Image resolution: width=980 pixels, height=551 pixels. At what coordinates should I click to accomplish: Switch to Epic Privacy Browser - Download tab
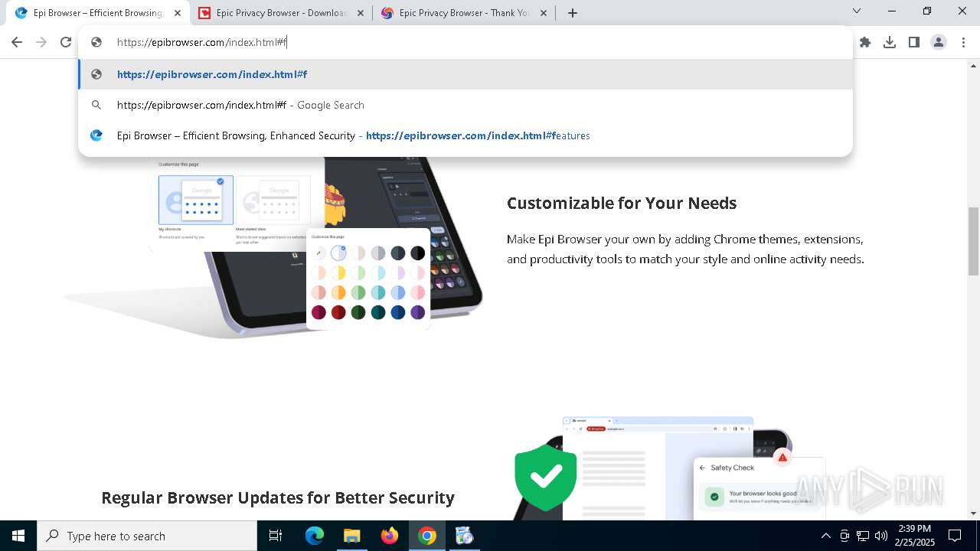point(281,13)
